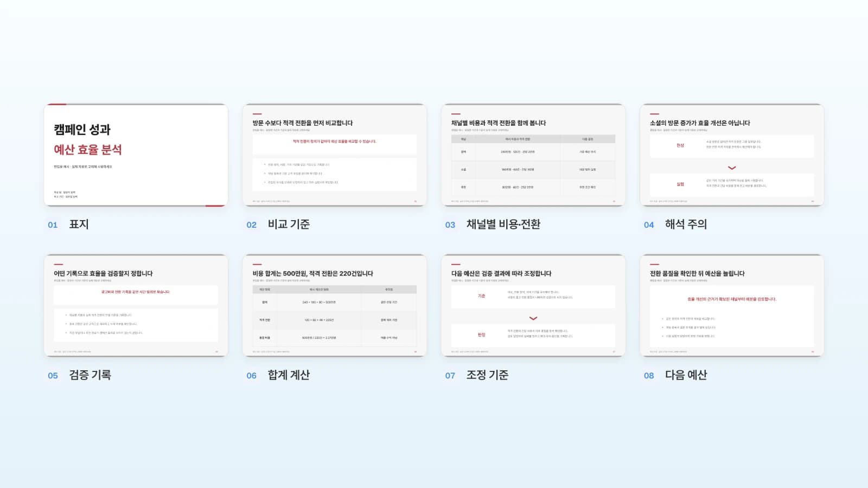This screenshot has width=868, height=488.
Task: Click slide number 02 beside 비교 기준
Action: pos(251,225)
